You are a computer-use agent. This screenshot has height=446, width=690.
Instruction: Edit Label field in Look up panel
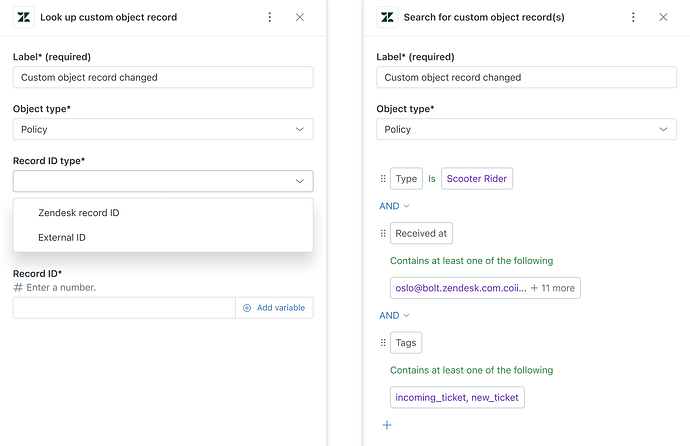click(x=163, y=77)
